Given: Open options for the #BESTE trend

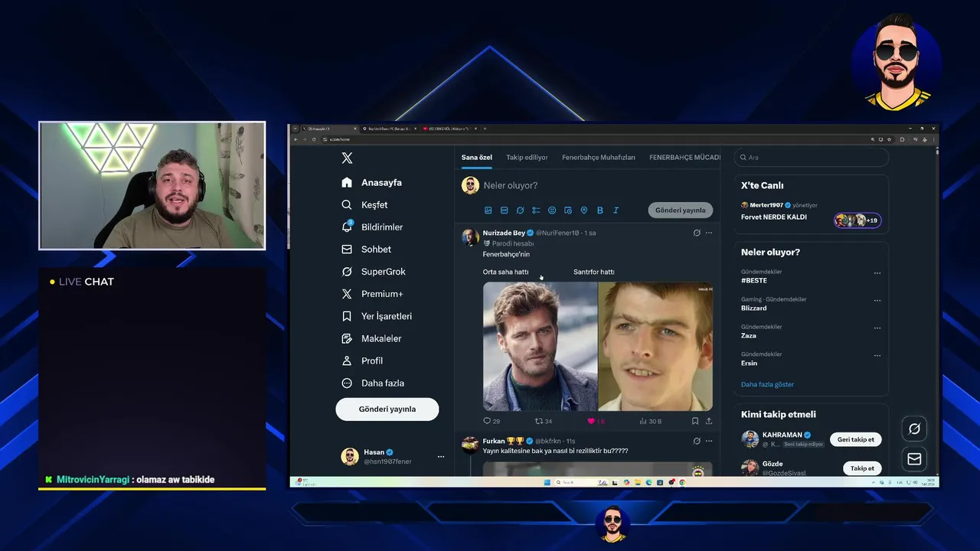Looking at the screenshot, I should [877, 273].
